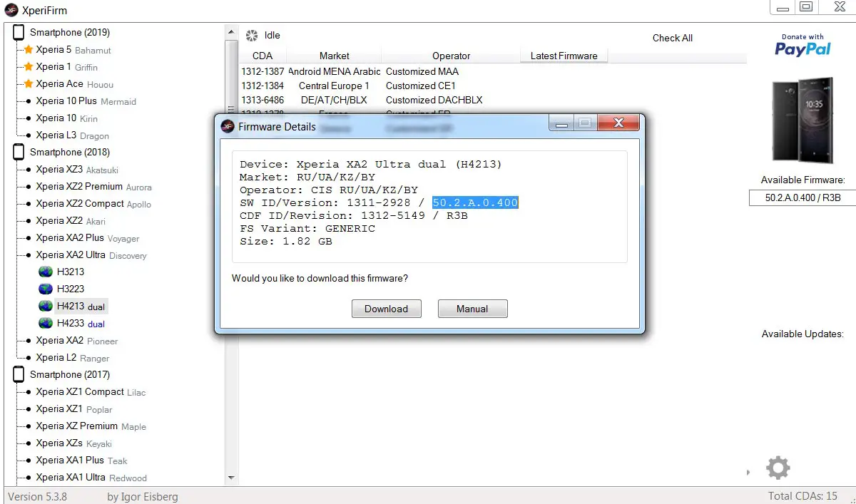Click the XperiFirm app icon in title bar
This screenshot has height=504, width=856.
point(11,11)
